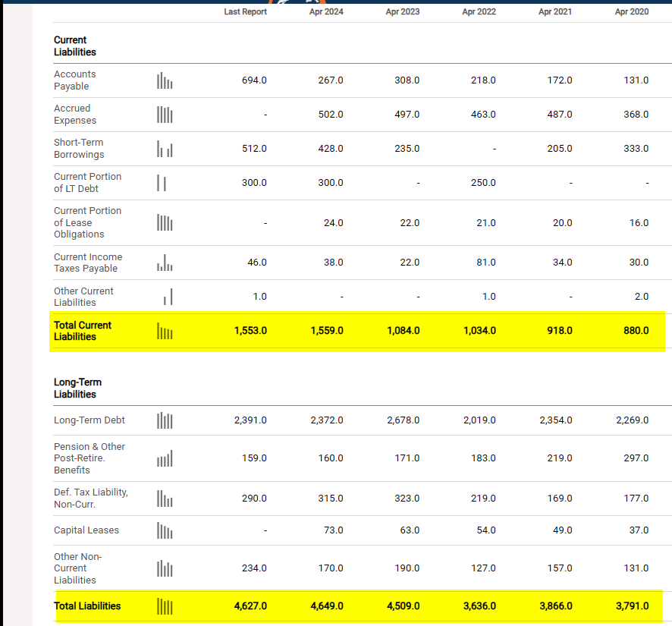Viewport: 672px width, 626px height.
Task: Open the Capital Leases sparkline icon
Action: pyautogui.click(x=165, y=530)
